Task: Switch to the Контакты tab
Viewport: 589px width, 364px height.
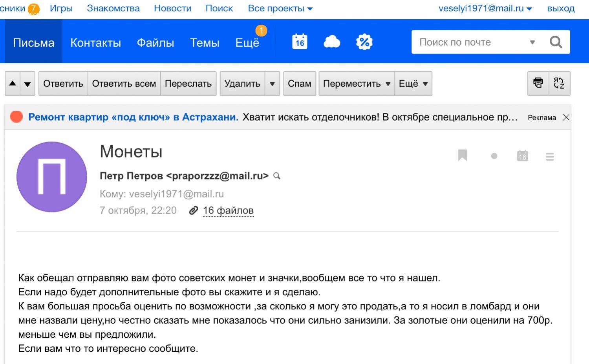Action: click(95, 42)
